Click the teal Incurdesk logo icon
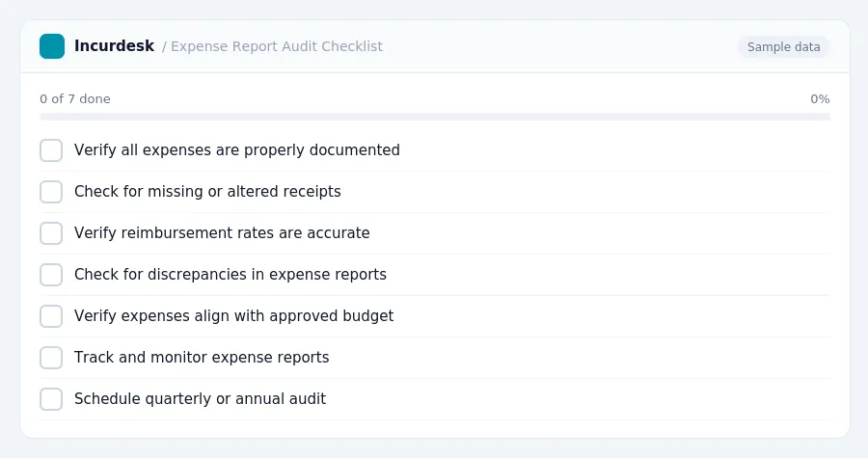Viewport: 868px width, 458px height. (52, 46)
